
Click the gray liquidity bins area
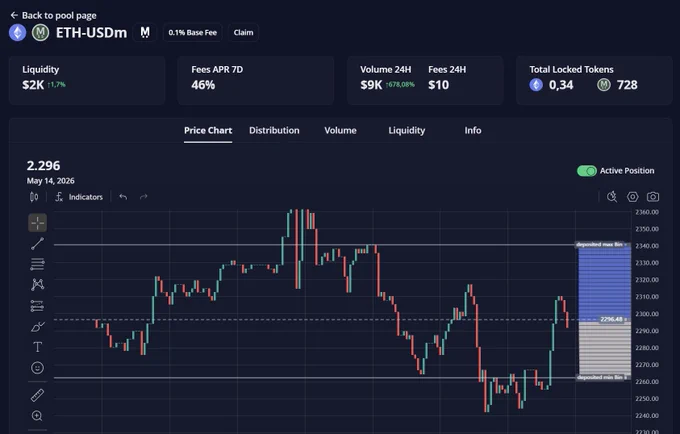605,348
